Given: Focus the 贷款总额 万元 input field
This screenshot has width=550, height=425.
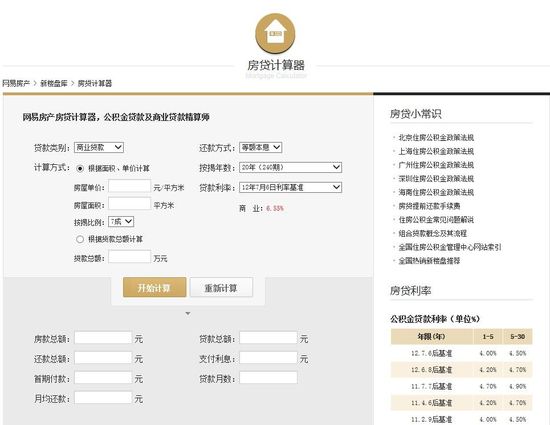Looking at the screenshot, I should coord(129,257).
